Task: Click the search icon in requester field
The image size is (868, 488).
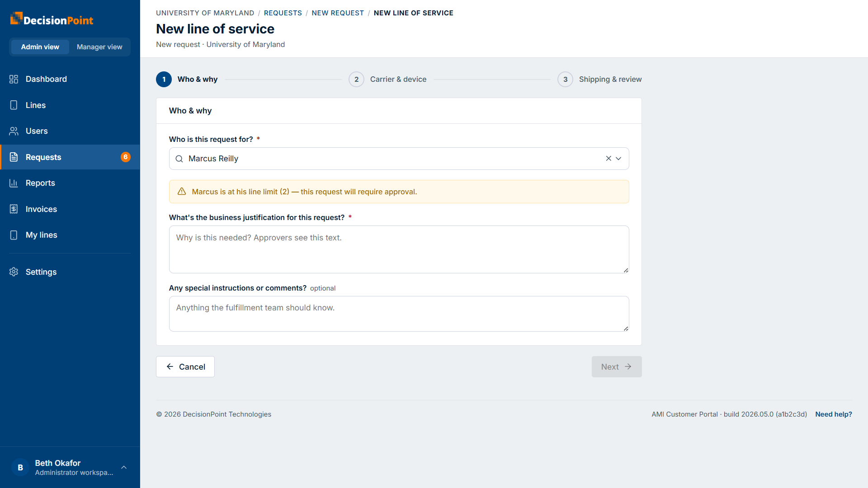Action: [x=179, y=159]
